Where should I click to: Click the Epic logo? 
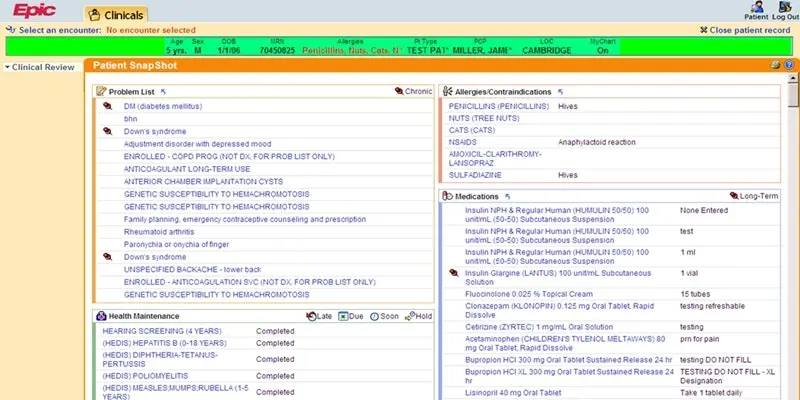coord(34,10)
